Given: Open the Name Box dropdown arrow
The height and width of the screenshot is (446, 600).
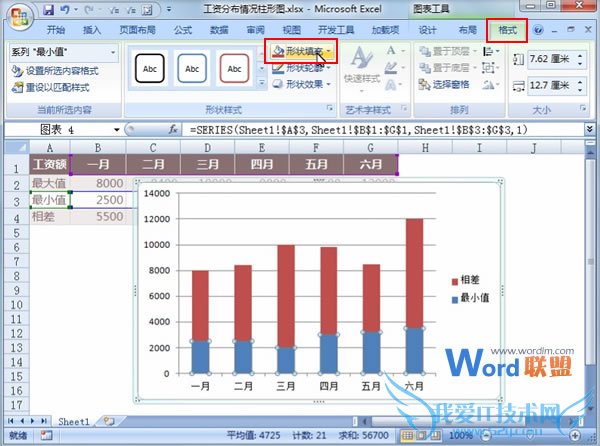Looking at the screenshot, I should tap(117, 130).
